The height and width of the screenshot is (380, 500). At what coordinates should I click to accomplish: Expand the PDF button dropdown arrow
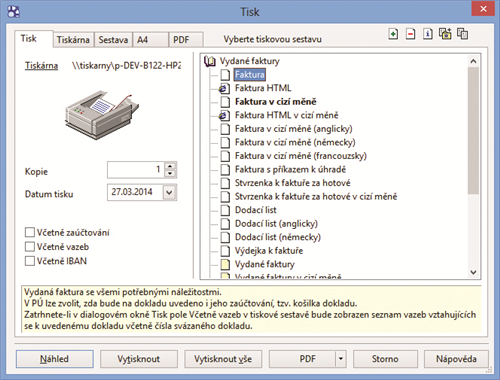tap(341, 359)
